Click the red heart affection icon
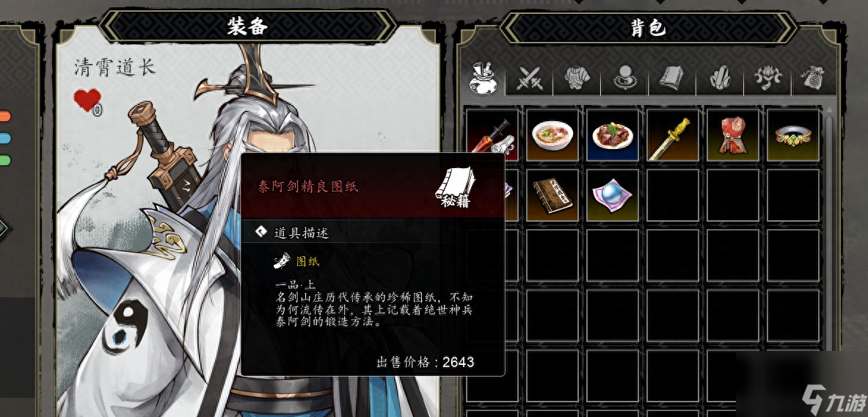Viewport: 868px width, 417px height. tap(87, 101)
